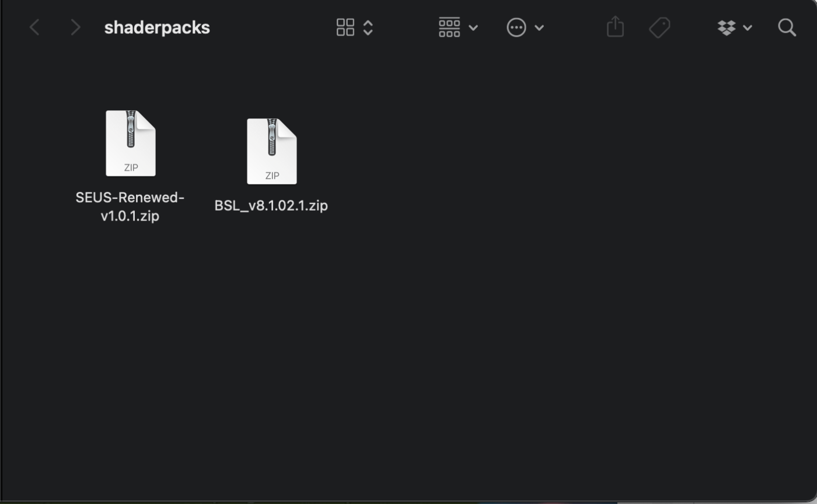Click the Share icon in the toolbar

coord(615,27)
